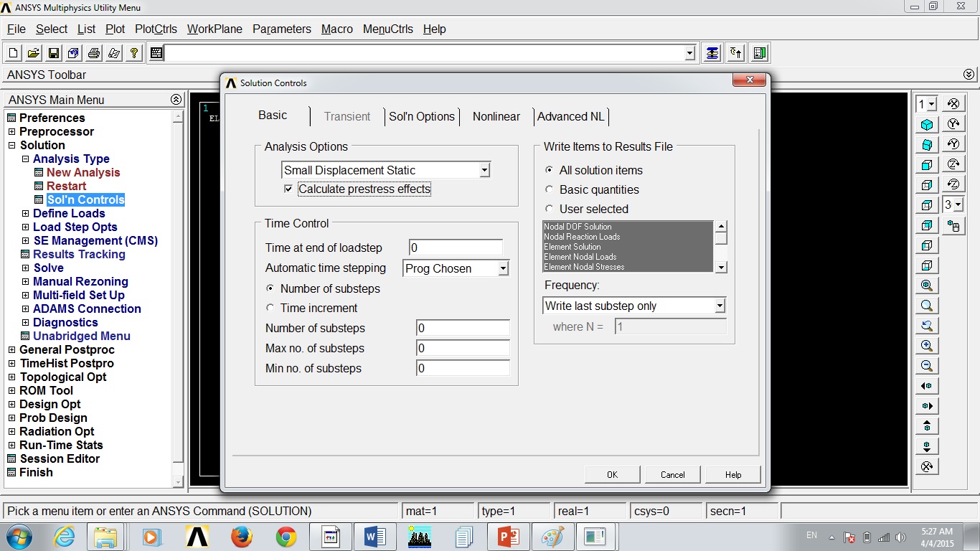Click the Save Analysis floppy disk icon
Viewport: 980px width, 551px height.
(x=54, y=53)
